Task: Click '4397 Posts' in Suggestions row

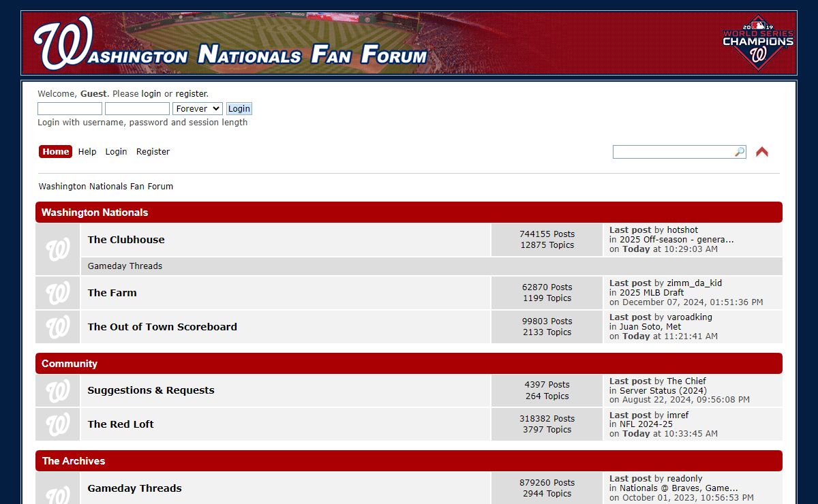Action: click(547, 385)
